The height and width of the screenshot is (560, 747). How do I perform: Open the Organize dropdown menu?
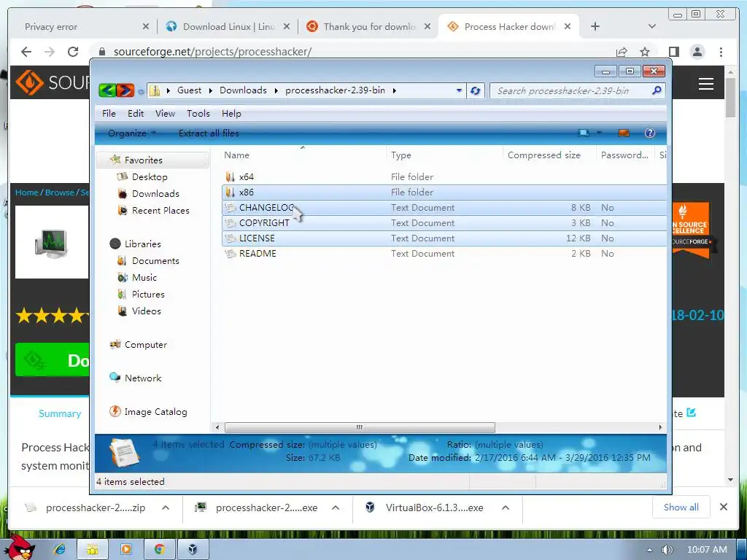click(131, 133)
